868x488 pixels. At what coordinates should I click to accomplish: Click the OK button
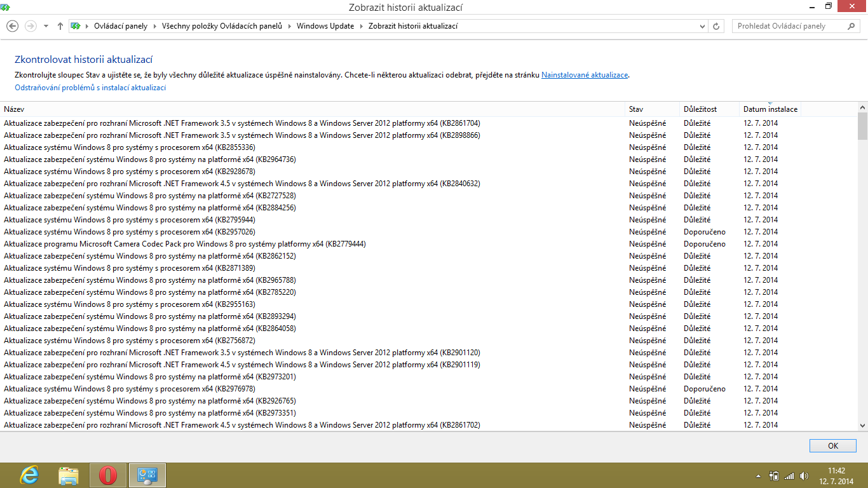coord(833,446)
